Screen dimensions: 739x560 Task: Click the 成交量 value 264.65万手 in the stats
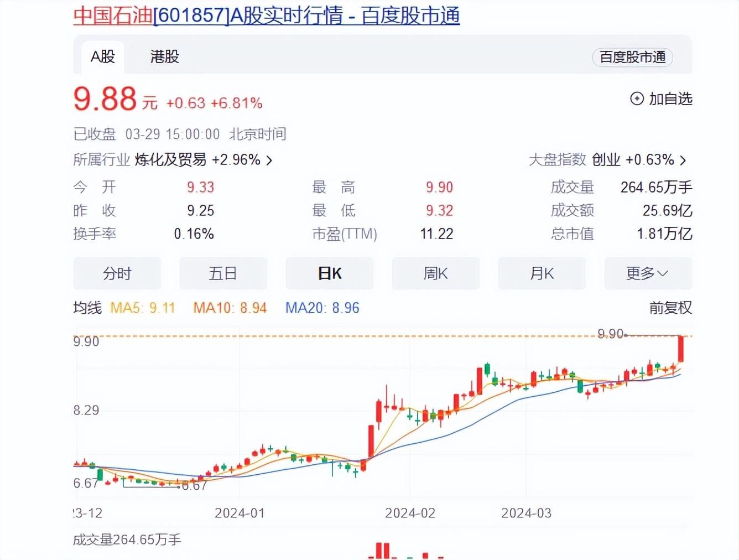656,187
